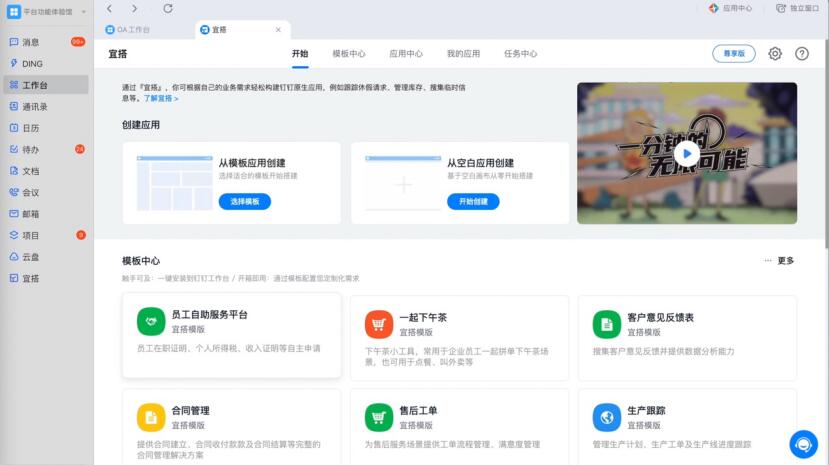Click the 了解宜搭 link

click(161, 98)
